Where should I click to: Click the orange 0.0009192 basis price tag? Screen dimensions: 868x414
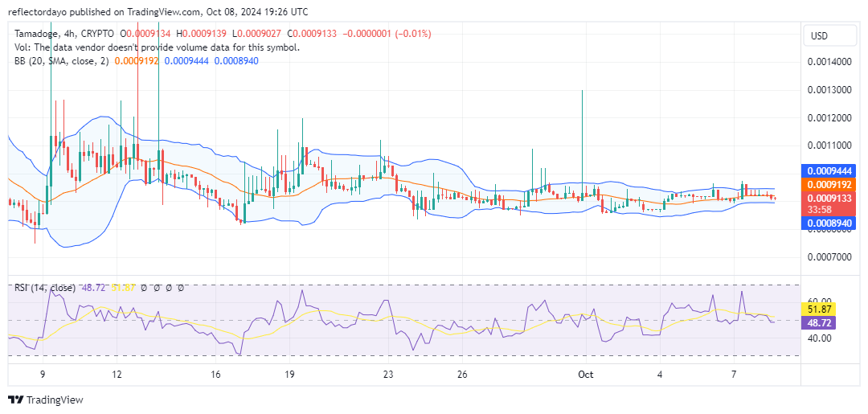829,185
